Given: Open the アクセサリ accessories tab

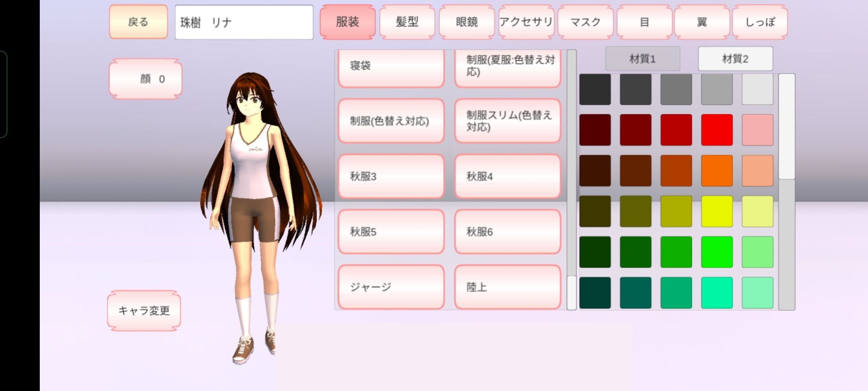Looking at the screenshot, I should pos(526,22).
